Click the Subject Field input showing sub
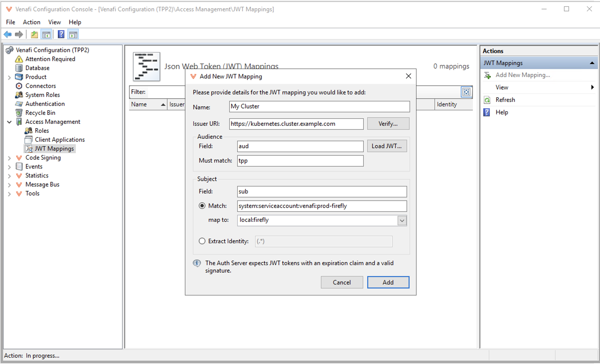The height and width of the screenshot is (364, 600). pyautogui.click(x=322, y=191)
